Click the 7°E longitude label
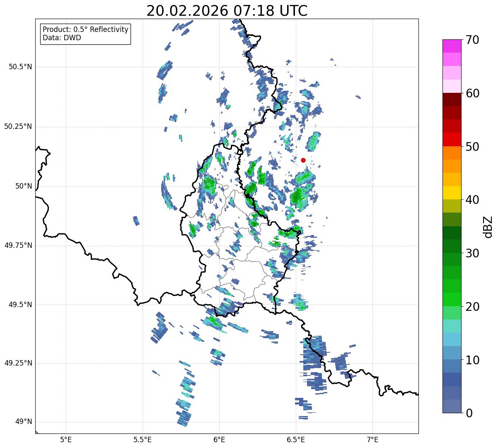The image size is (498, 448). (373, 439)
